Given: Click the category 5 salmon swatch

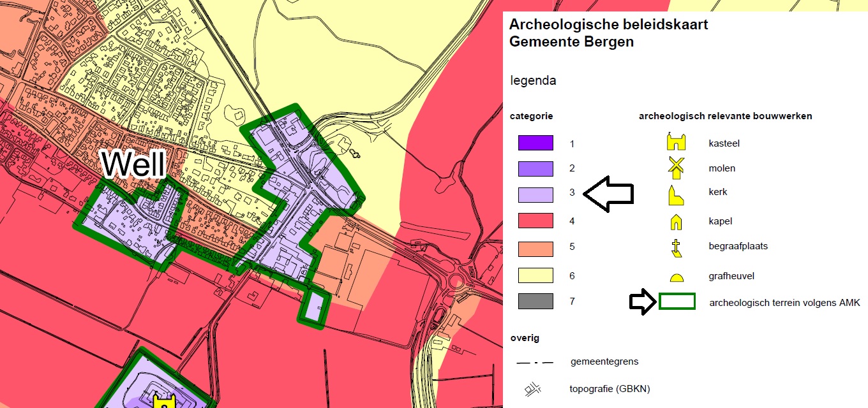Looking at the screenshot, I should pos(535,249).
